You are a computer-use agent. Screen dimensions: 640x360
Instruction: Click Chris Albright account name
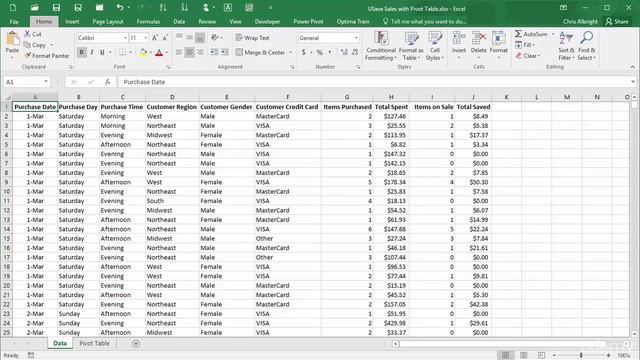(x=580, y=22)
